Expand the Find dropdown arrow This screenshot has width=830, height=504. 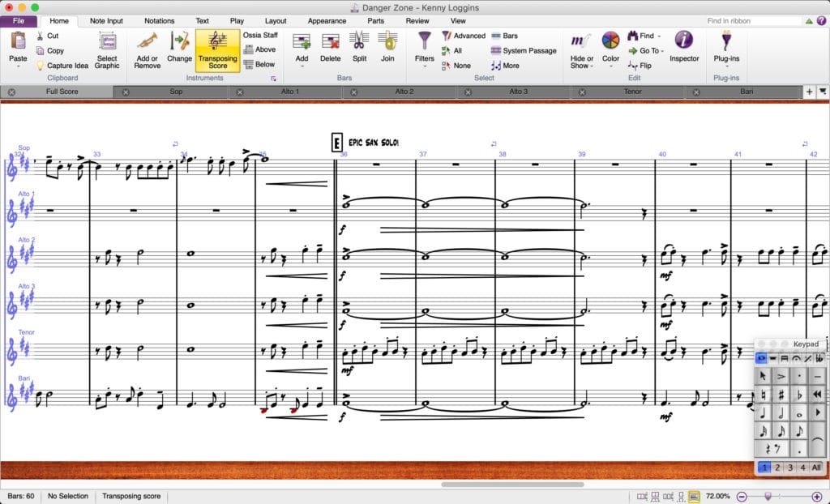[x=659, y=36]
